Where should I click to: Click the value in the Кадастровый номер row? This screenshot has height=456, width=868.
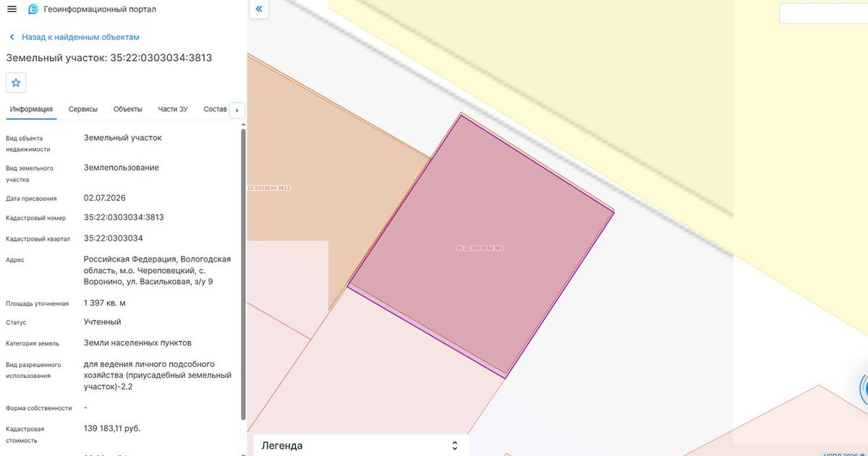(124, 217)
